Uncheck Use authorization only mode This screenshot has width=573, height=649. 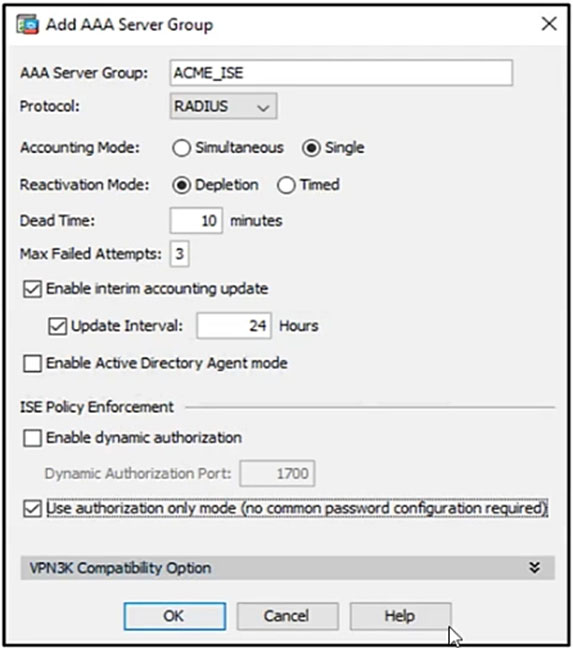[x=32, y=508]
